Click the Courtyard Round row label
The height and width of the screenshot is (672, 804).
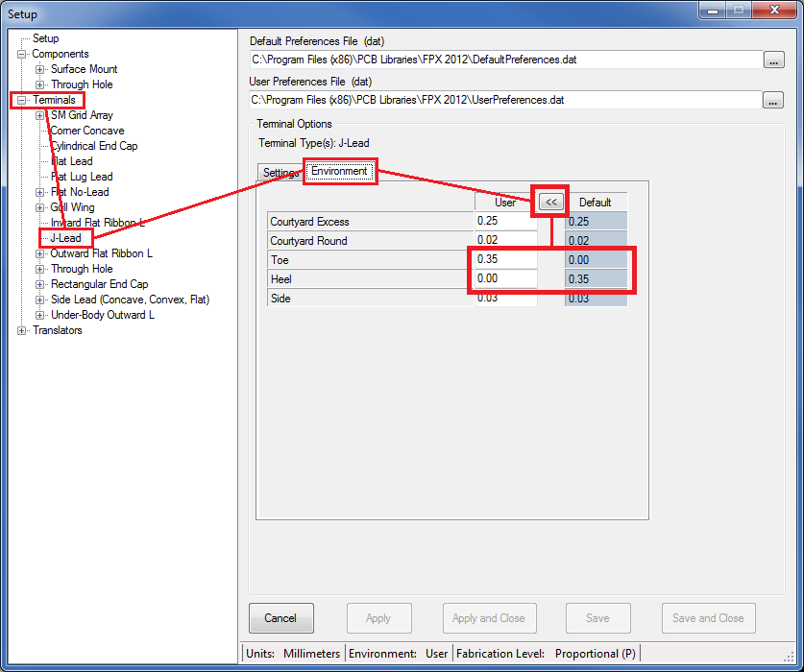click(x=370, y=240)
